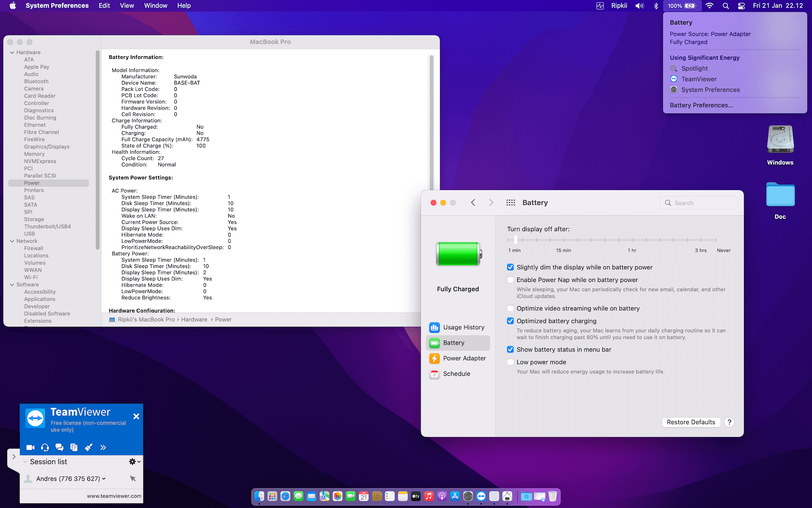Open the View menu
This screenshot has height=508, width=812.
(x=127, y=6)
